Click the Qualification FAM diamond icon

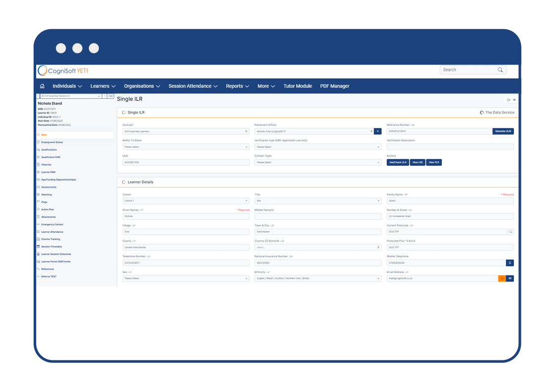tap(38, 157)
